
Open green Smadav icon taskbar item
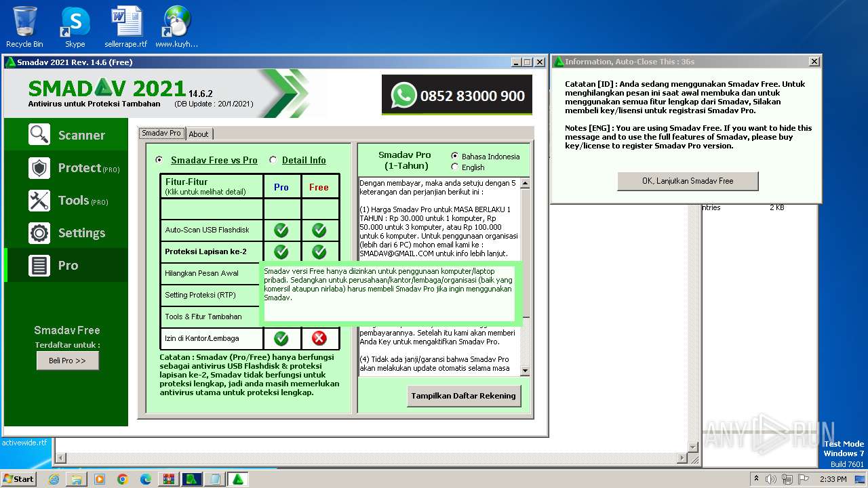192,479
